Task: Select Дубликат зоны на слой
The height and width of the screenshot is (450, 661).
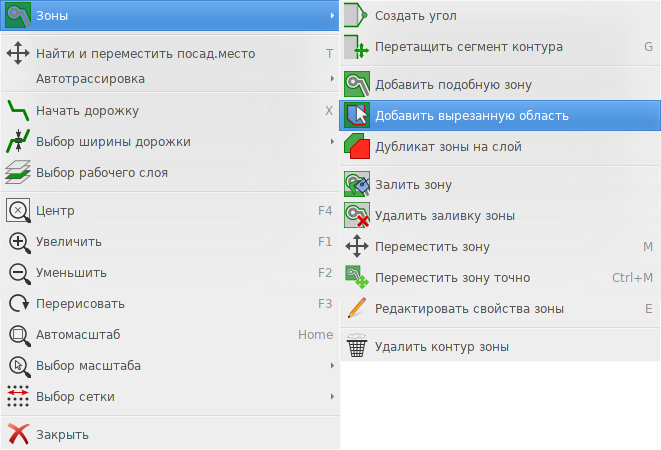Action: pyautogui.click(x=500, y=146)
